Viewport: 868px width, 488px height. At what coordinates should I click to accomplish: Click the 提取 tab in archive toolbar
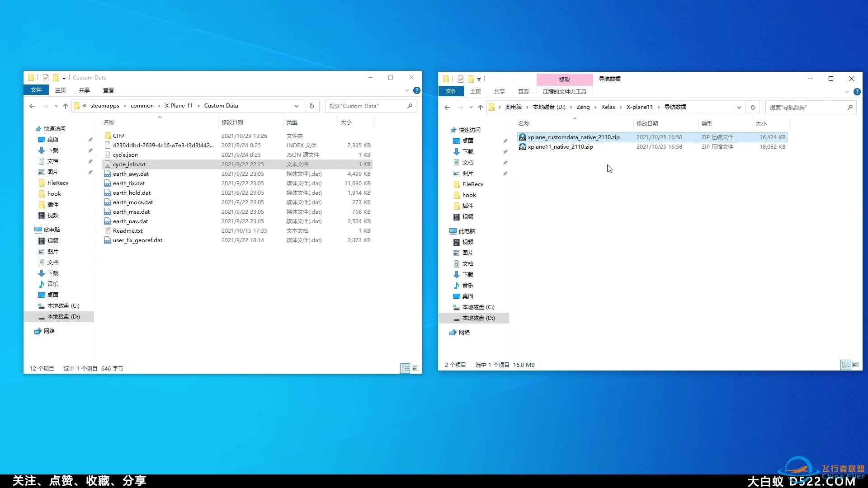[564, 79]
